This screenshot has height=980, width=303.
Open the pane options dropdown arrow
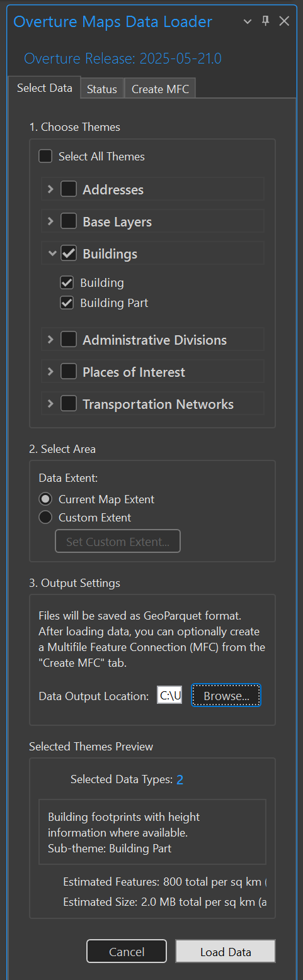(x=248, y=21)
